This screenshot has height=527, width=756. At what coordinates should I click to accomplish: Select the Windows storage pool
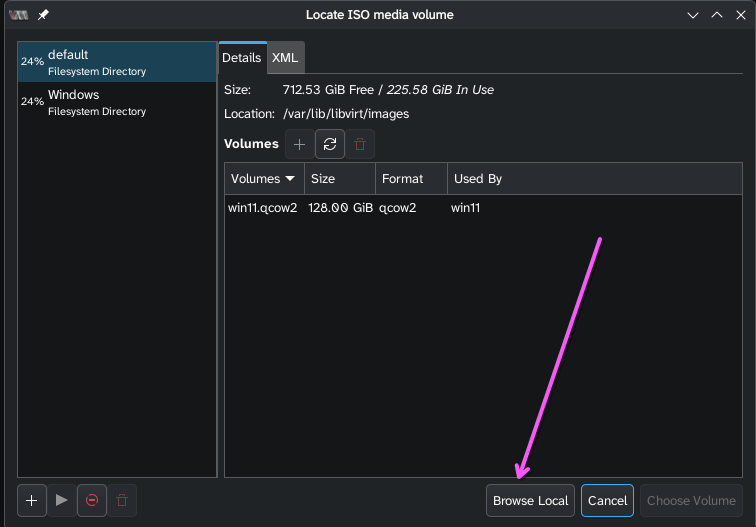[x=116, y=102]
